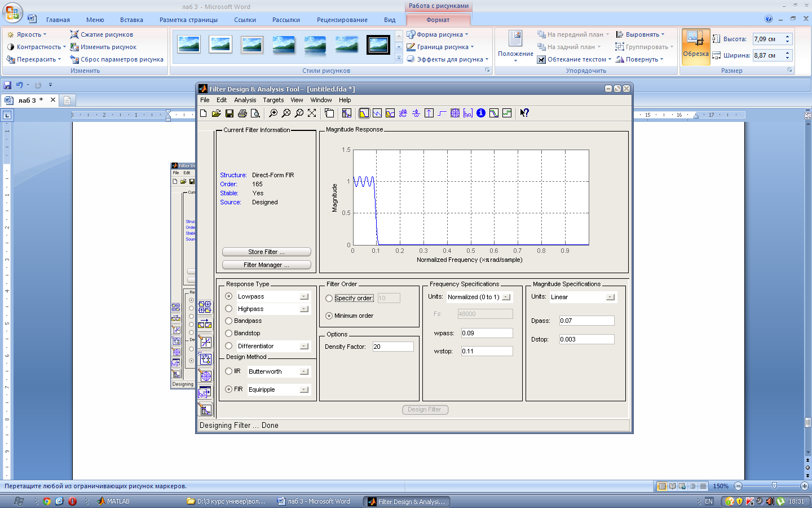Viewport: 812px width, 508px height.
Task: Select the Zoom In magnifier tool
Action: [x=273, y=113]
